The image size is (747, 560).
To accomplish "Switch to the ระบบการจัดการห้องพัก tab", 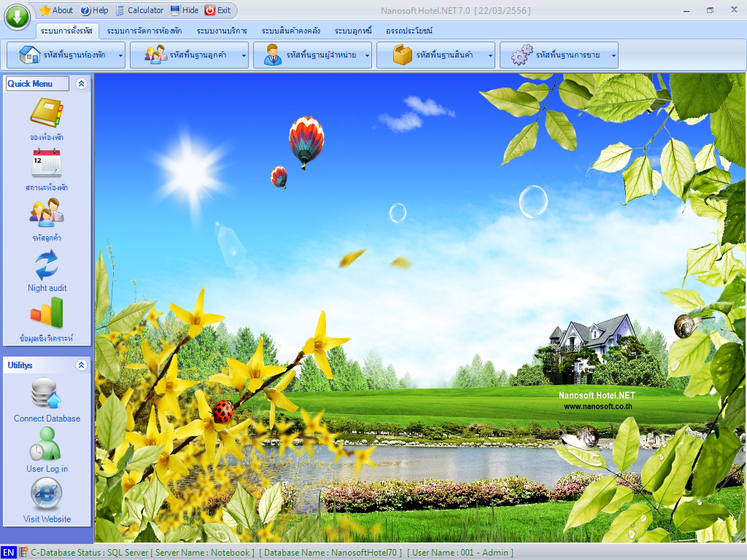I will tap(144, 31).
